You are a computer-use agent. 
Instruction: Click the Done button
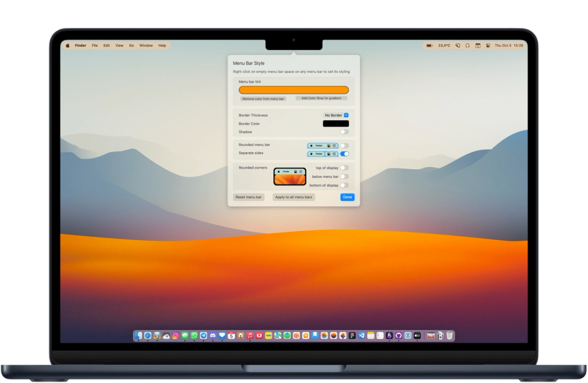point(348,197)
